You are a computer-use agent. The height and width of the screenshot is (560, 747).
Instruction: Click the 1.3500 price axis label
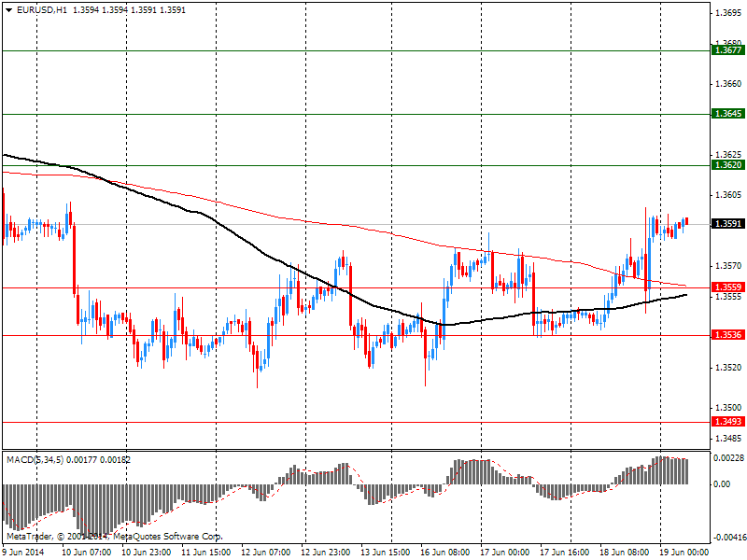pos(728,408)
